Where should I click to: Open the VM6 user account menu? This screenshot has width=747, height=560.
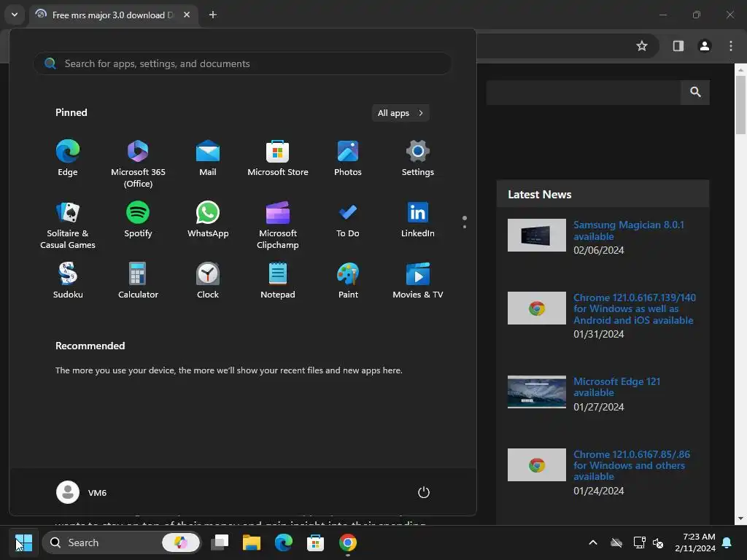pyautogui.click(x=82, y=492)
